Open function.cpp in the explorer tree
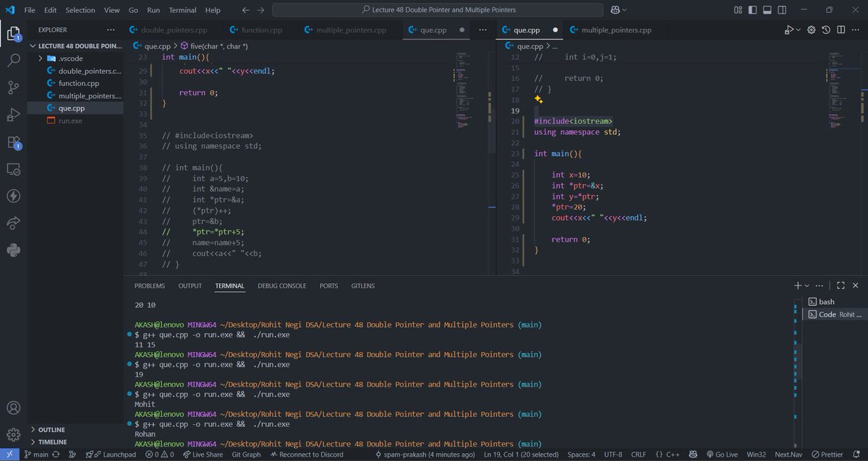868x461 pixels. coord(75,83)
